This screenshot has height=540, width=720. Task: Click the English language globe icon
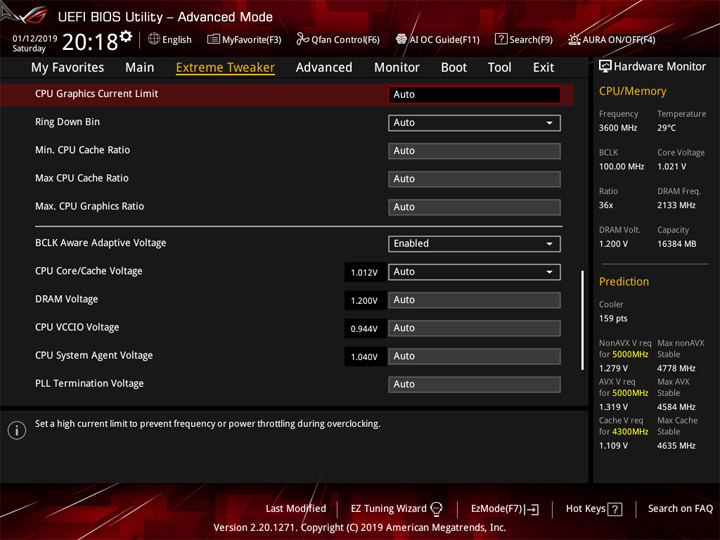click(154, 39)
